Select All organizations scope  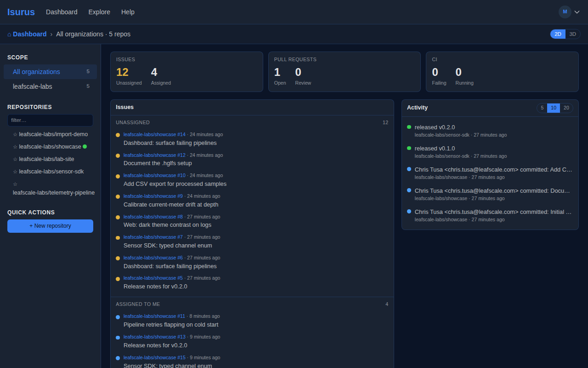pyautogui.click(x=50, y=72)
